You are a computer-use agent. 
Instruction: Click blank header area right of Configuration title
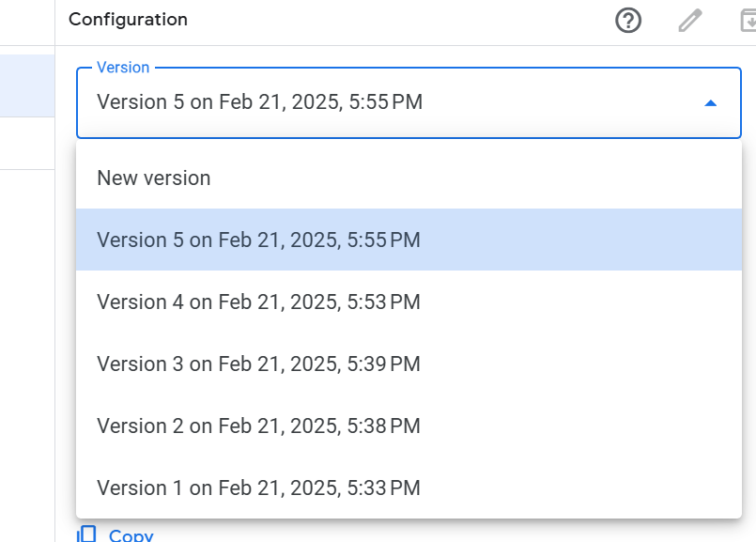click(x=394, y=20)
